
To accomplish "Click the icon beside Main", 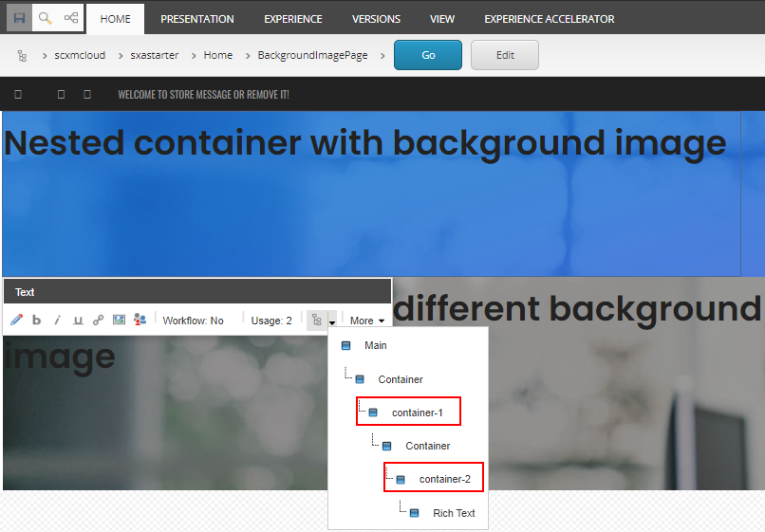I will [x=345, y=346].
